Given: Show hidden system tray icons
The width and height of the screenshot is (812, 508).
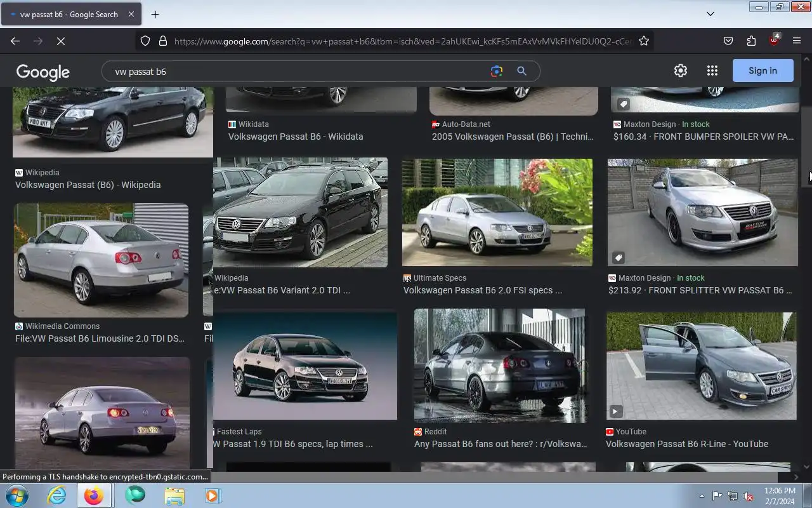Looking at the screenshot, I should 702,496.
